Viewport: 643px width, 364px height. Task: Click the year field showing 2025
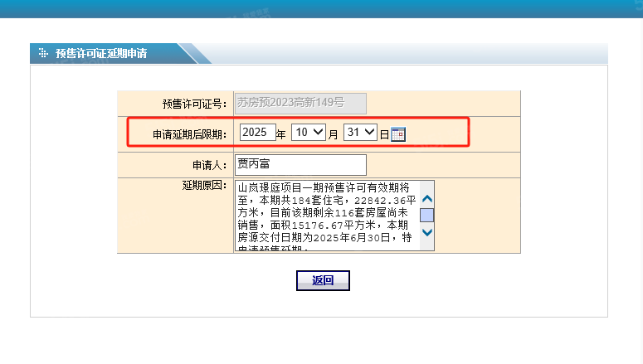(257, 133)
